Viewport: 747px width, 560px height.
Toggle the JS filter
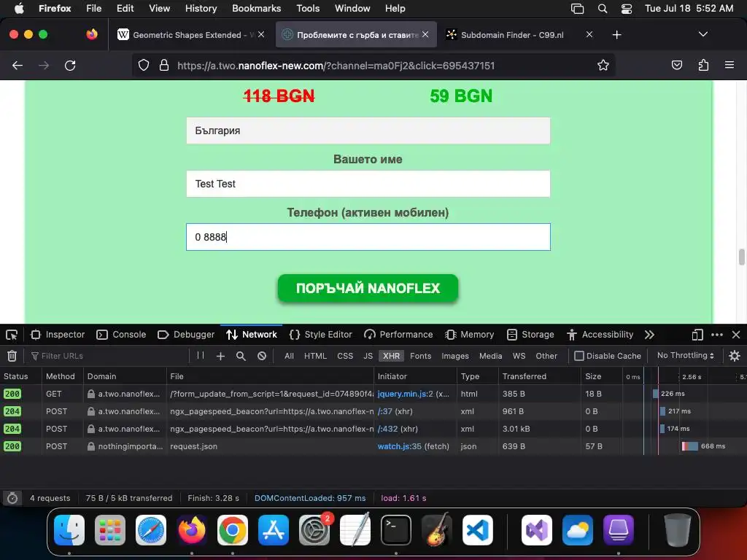(368, 356)
